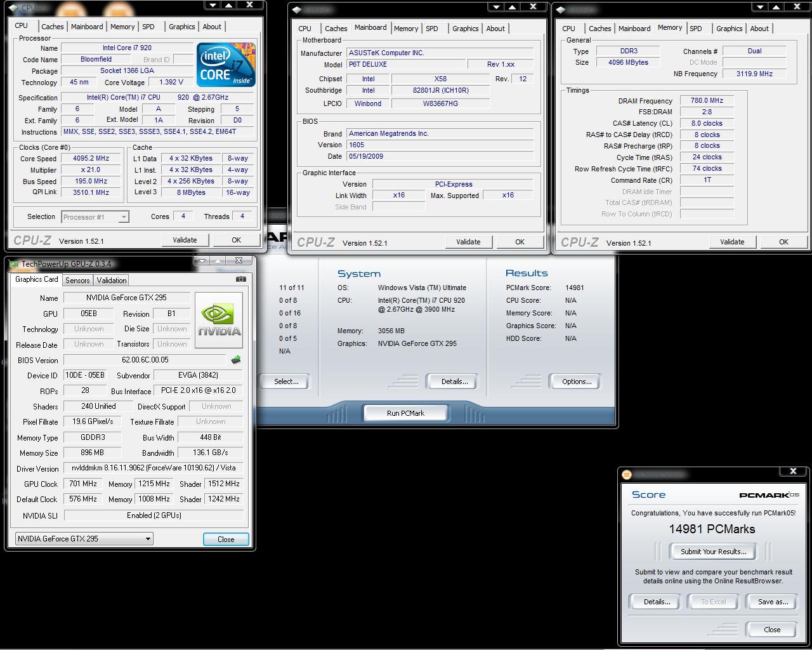Click the GPU-Z screenshot camera icon

240,279
